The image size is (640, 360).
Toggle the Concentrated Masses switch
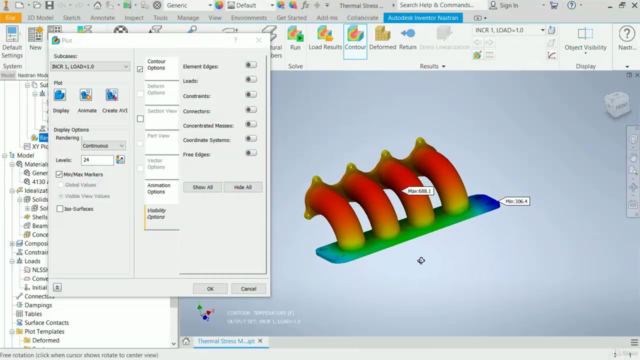pos(251,124)
